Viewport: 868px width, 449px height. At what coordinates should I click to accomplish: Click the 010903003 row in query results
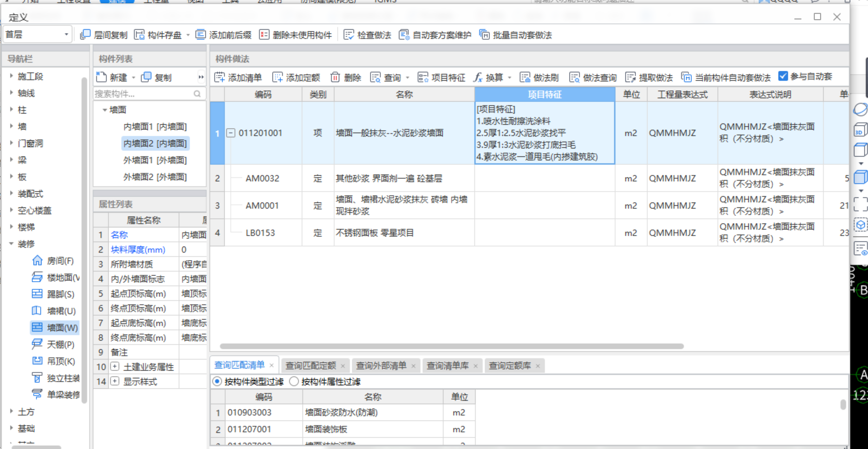342,413
